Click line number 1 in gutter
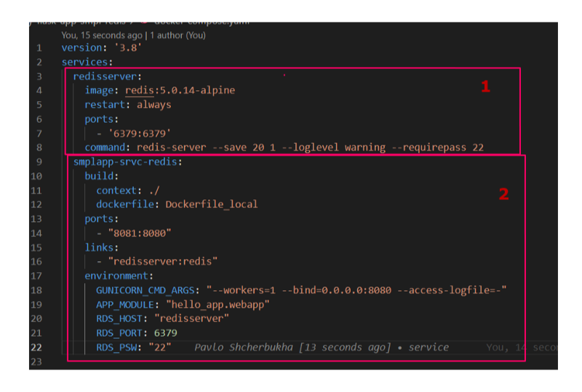582x392 pixels. coord(39,48)
